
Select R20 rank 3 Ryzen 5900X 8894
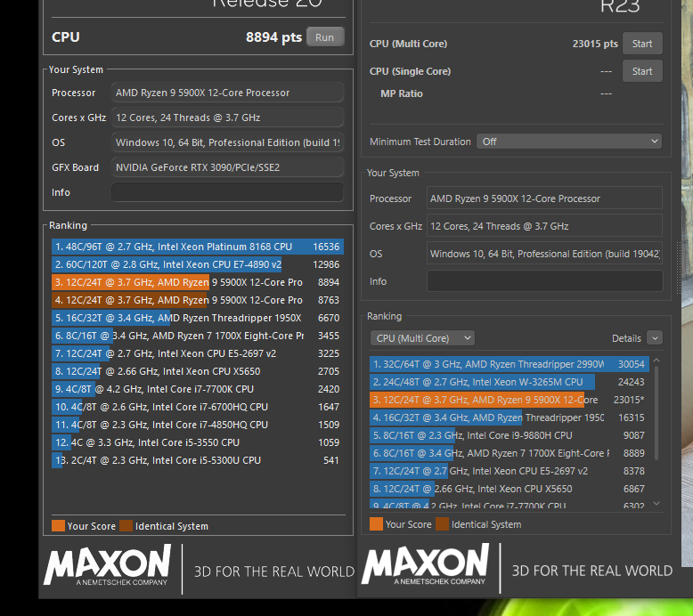point(198,282)
